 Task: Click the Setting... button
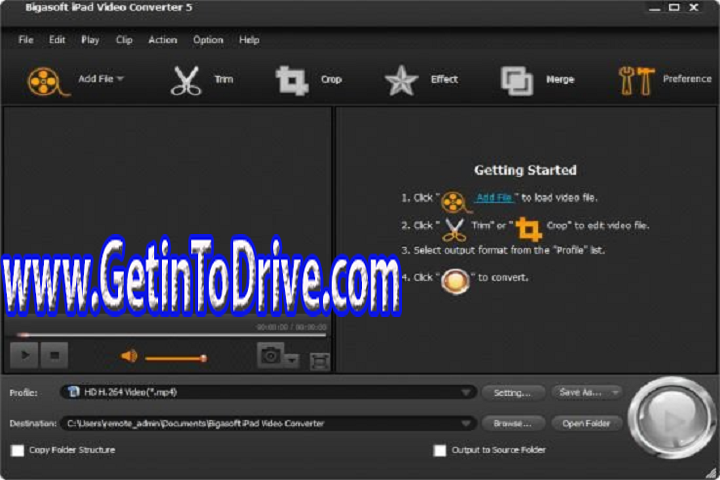pos(513,393)
